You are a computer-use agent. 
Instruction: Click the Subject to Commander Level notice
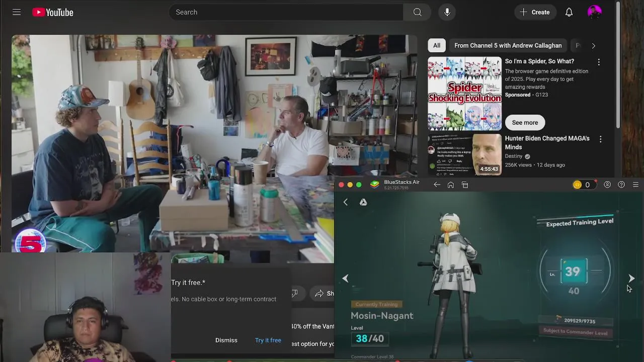click(x=575, y=332)
